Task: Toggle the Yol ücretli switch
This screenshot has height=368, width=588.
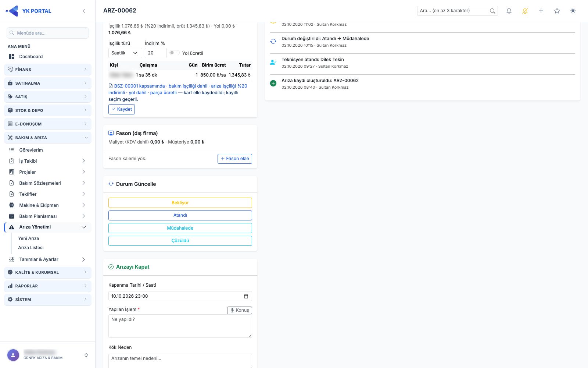Action: tap(174, 53)
